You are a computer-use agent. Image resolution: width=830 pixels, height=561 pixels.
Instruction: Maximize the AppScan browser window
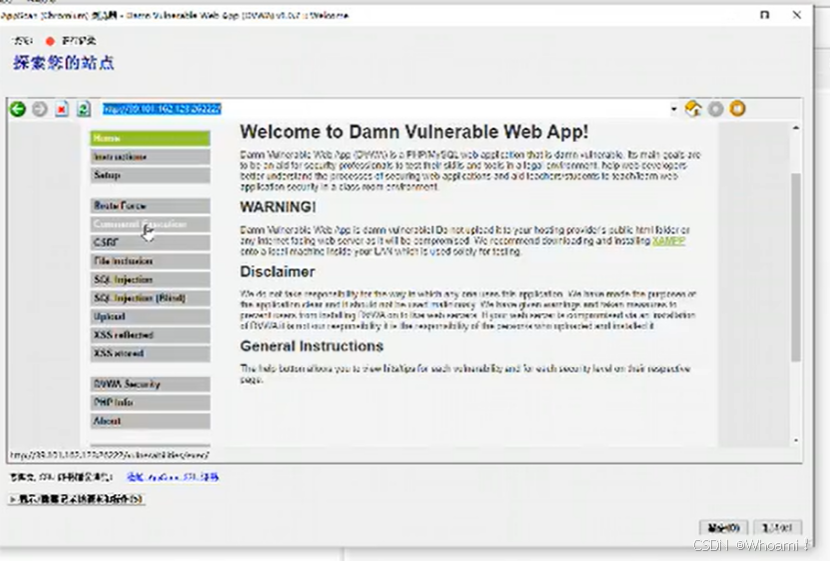coord(764,15)
